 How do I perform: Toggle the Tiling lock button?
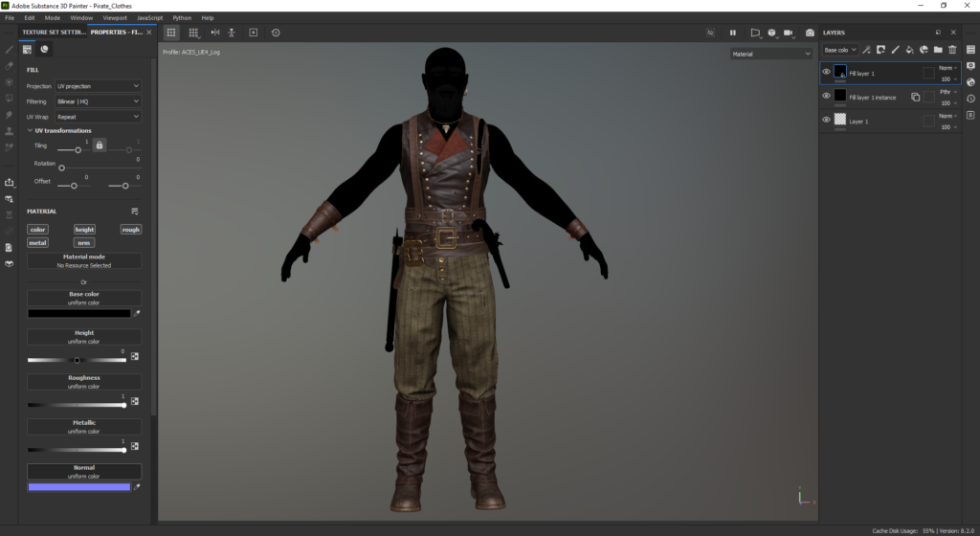coord(99,145)
